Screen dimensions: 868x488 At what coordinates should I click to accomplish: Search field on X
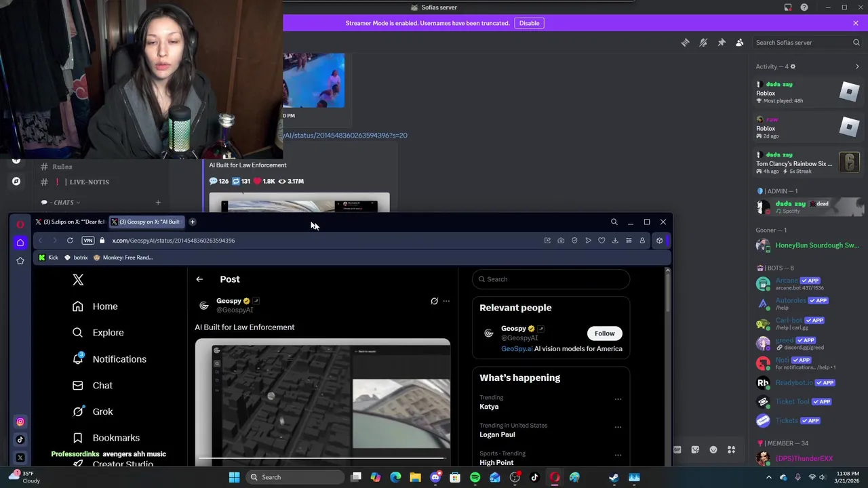point(551,279)
